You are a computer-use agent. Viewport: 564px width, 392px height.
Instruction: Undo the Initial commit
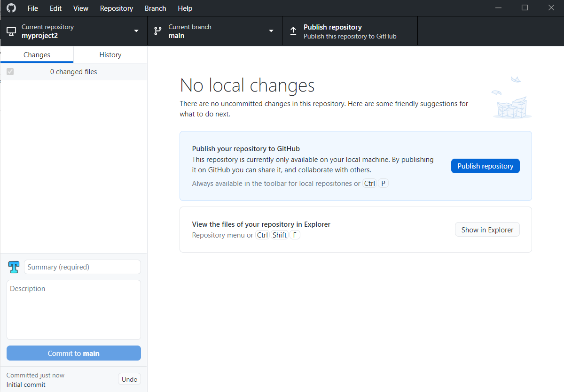point(129,379)
